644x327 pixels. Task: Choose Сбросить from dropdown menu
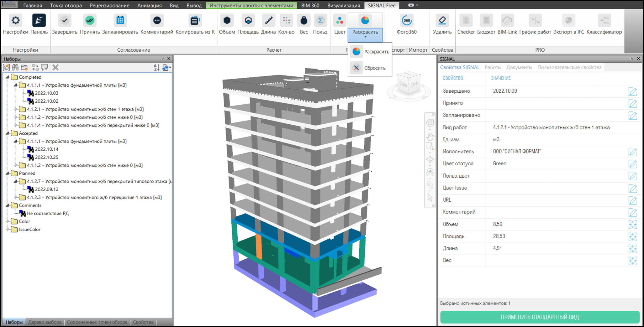[x=370, y=68]
